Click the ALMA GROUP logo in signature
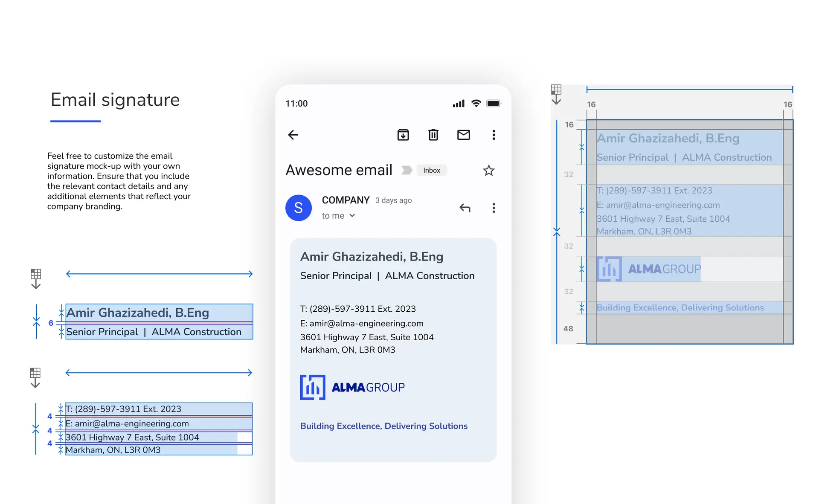 pos(352,387)
